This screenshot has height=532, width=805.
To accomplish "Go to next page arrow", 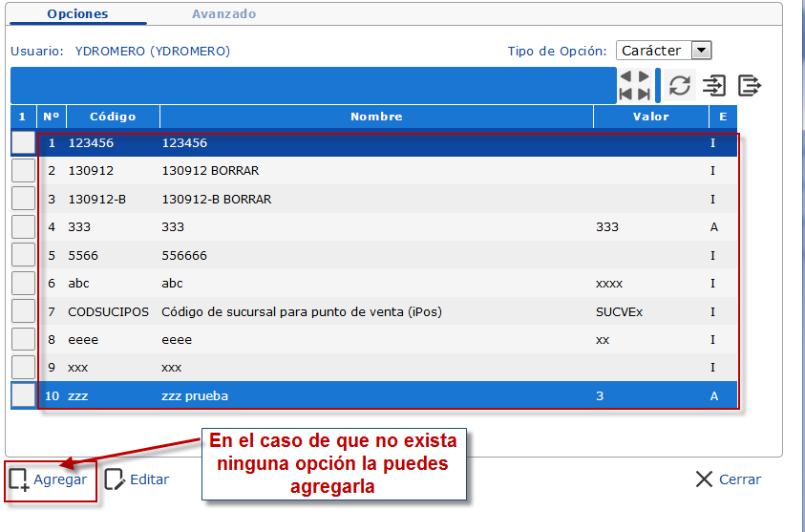I will coord(644,76).
